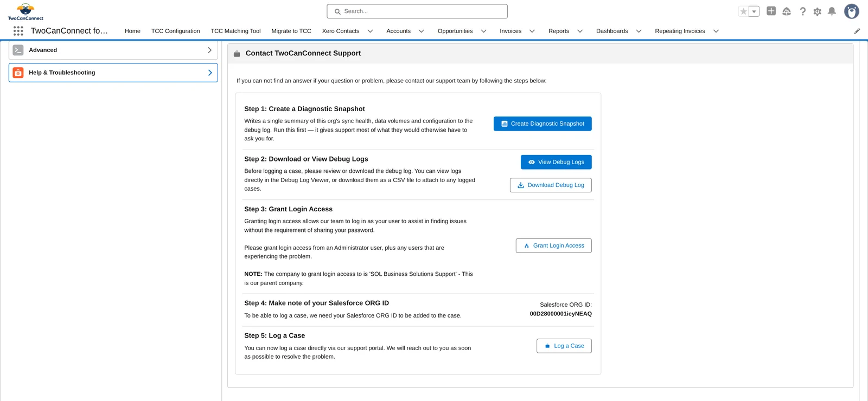This screenshot has width=868, height=401.
Task: Open the Repeating Invoices dropdown chevron
Action: click(x=716, y=31)
